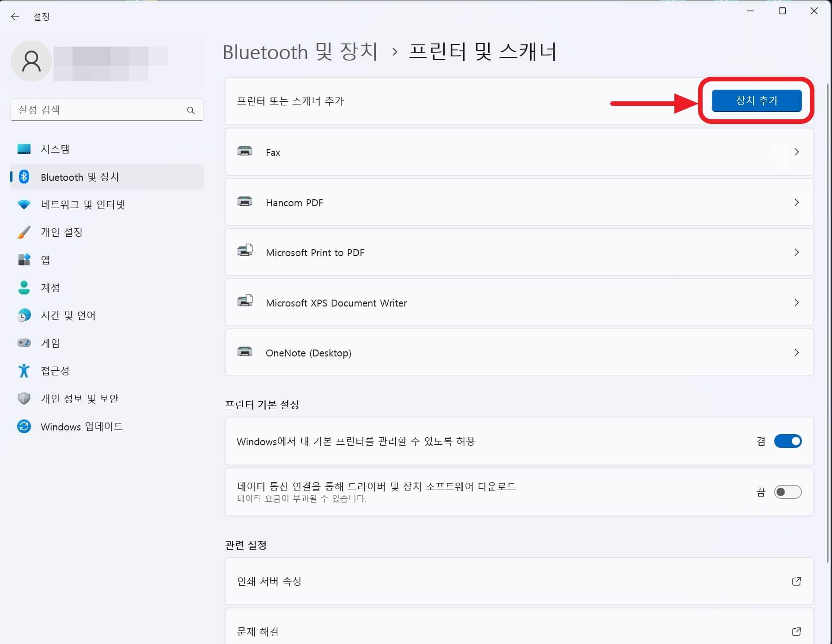Open external link icon for 인쇄 서버 속성
The height and width of the screenshot is (644, 832).
click(x=796, y=581)
